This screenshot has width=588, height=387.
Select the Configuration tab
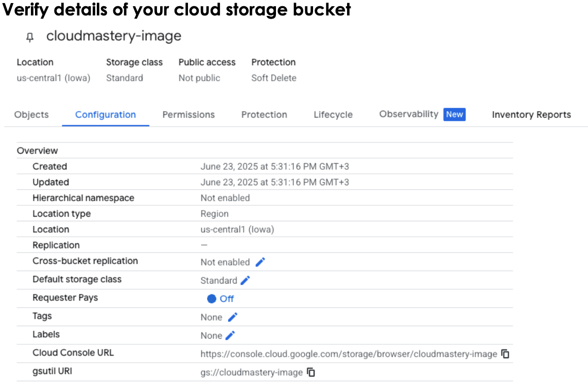(x=105, y=114)
